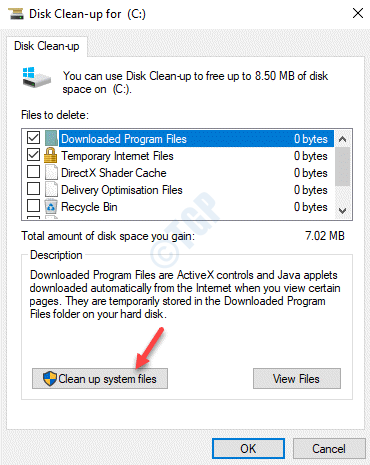370x465 pixels.
Task: Click the padlock icon for Temporary Internet Files
Action: click(x=51, y=155)
